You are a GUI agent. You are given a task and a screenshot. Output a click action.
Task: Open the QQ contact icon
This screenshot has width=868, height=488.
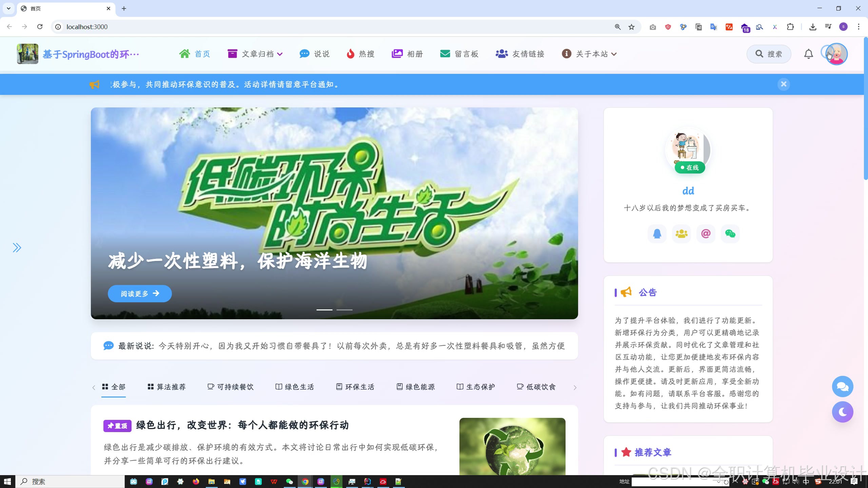(x=657, y=234)
